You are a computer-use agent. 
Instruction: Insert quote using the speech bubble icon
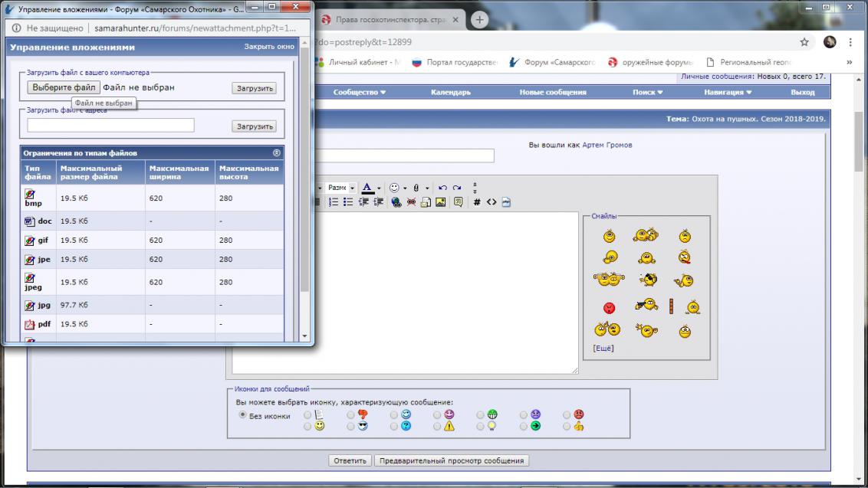(458, 202)
